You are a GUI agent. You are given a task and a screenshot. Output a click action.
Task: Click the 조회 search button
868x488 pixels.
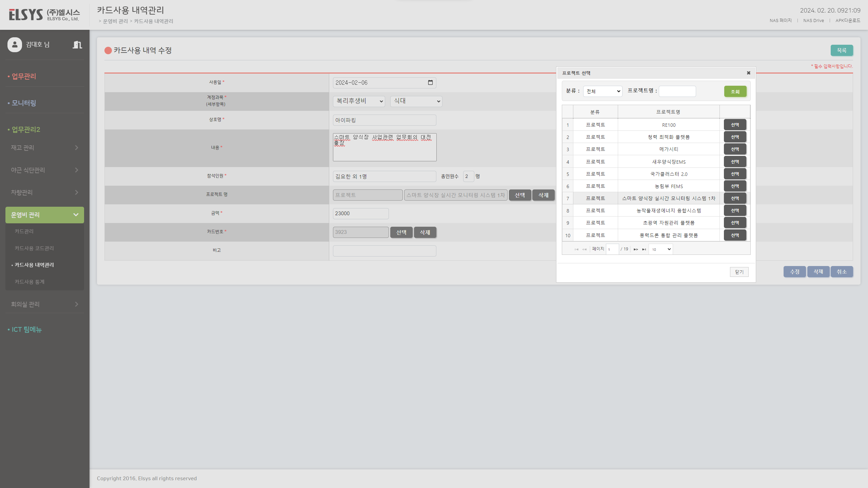point(735,91)
